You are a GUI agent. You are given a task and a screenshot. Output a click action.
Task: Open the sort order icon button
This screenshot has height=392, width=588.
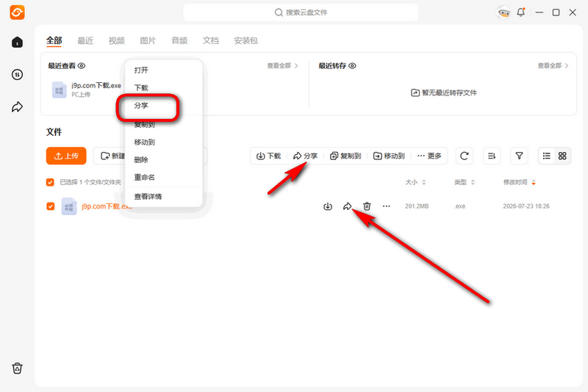pos(492,156)
